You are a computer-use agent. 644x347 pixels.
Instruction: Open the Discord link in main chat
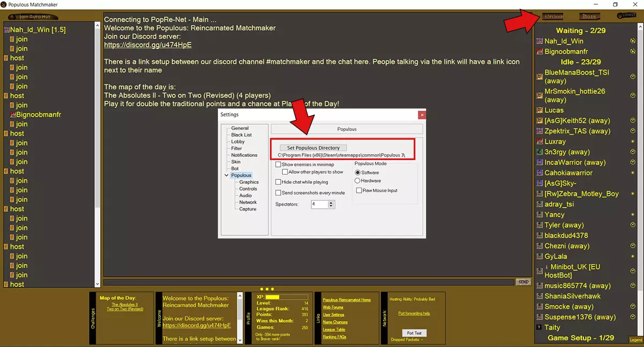point(148,45)
